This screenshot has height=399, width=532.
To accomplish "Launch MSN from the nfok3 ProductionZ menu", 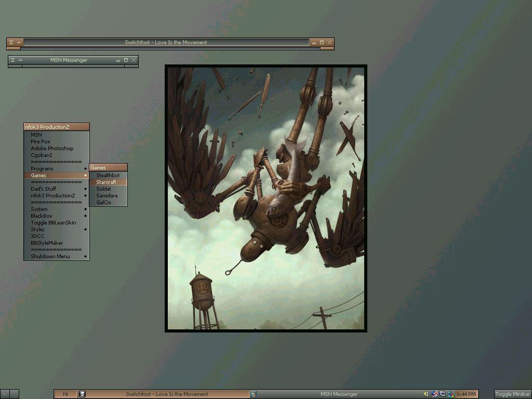I will pyautogui.click(x=56, y=135).
